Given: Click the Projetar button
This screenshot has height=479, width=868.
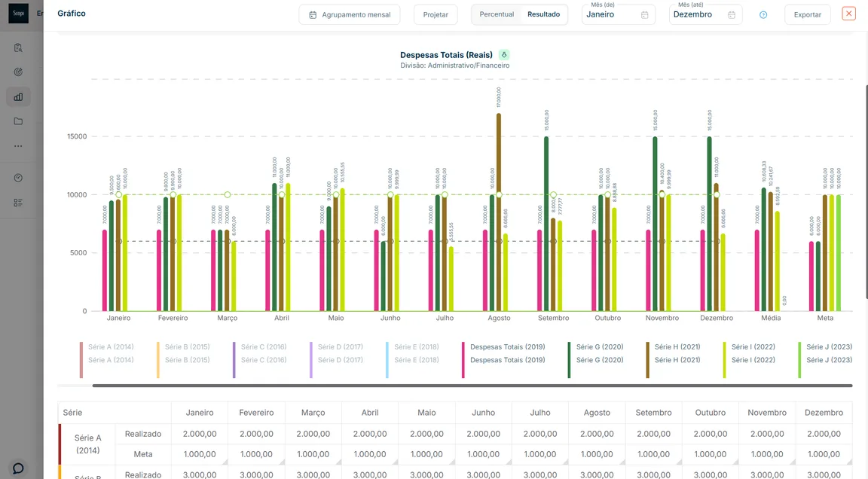Looking at the screenshot, I should pyautogui.click(x=436, y=15).
